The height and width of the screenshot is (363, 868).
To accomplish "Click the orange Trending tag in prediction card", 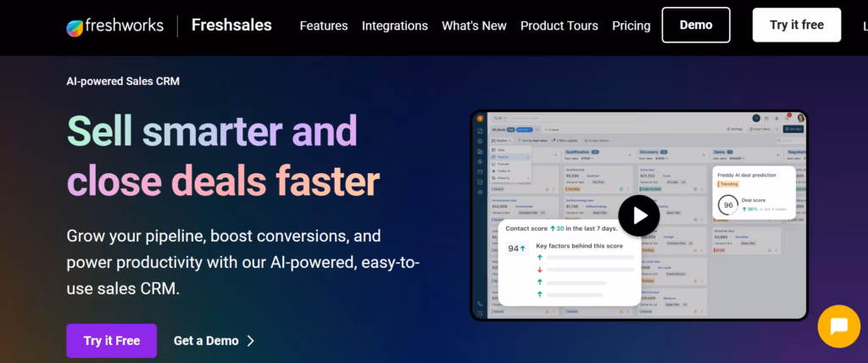I will pyautogui.click(x=729, y=184).
